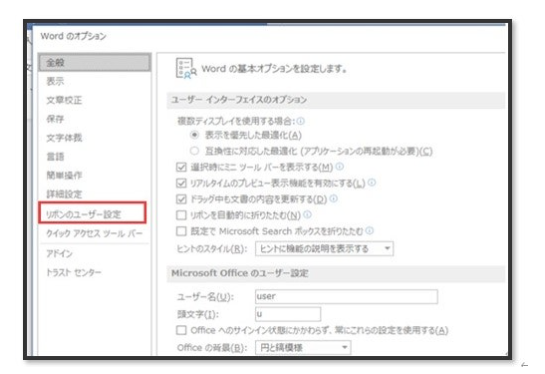Click info icon beside リボンを自動的に折りたたむ
Screen dimensions: 545x374
click(307, 214)
